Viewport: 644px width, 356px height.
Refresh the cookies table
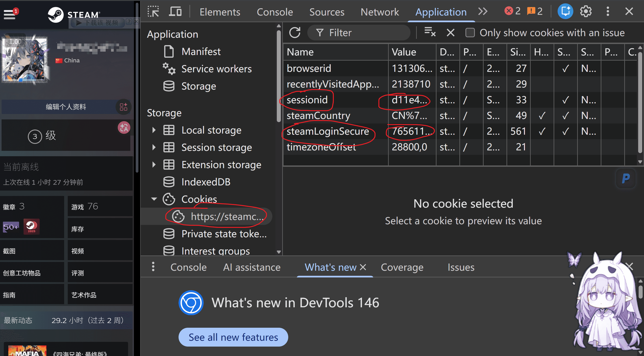coord(295,33)
